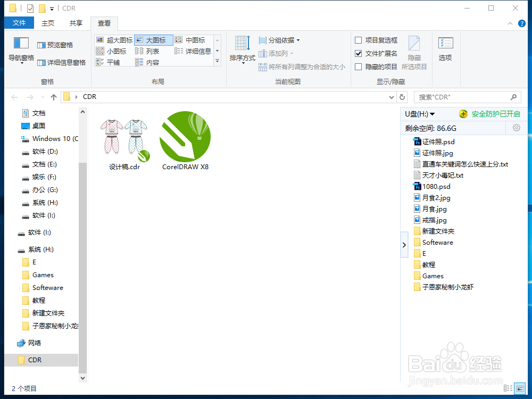Go up one folder level
This screenshot has height=399, width=532.
click(x=54, y=97)
